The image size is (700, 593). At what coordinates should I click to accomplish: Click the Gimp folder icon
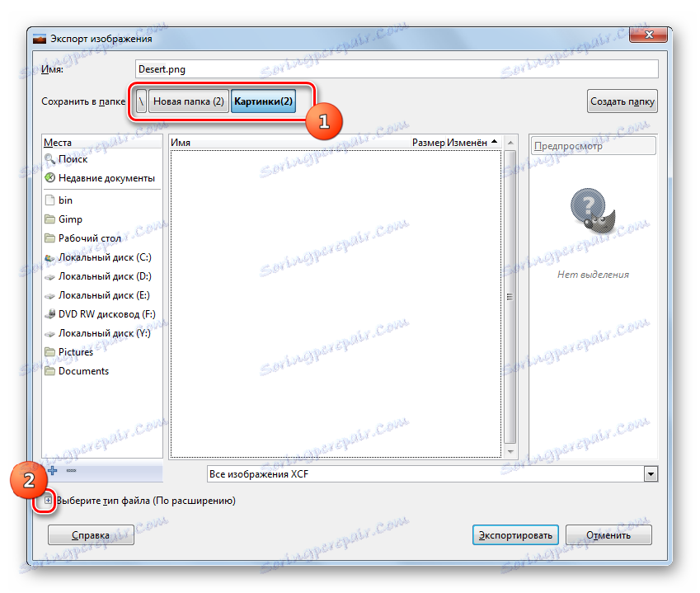[x=50, y=219]
